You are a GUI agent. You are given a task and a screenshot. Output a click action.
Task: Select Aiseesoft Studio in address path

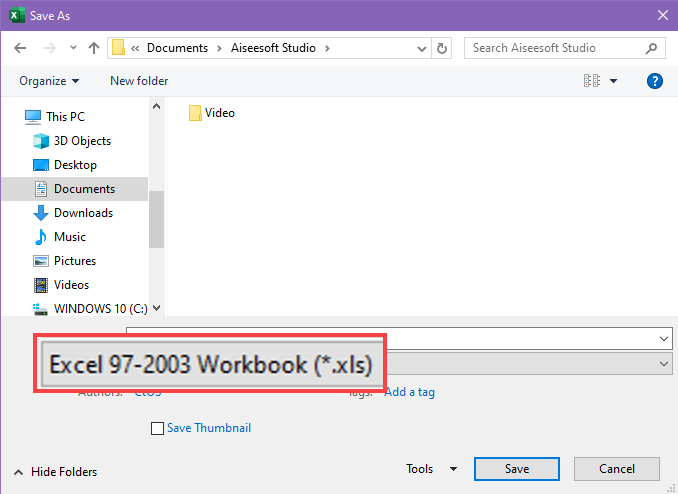click(x=273, y=48)
